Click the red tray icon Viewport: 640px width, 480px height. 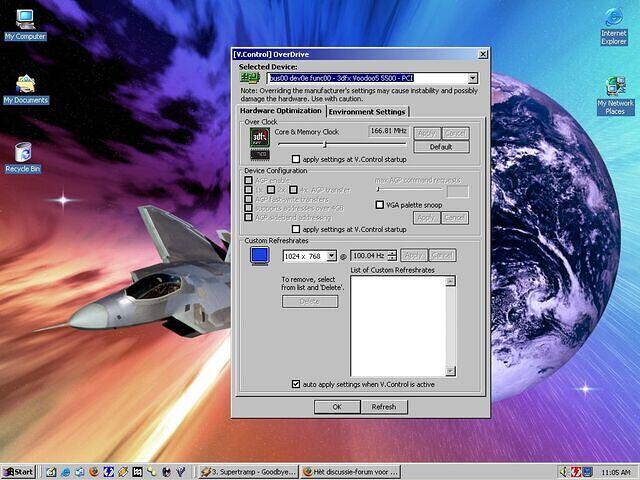(576, 472)
